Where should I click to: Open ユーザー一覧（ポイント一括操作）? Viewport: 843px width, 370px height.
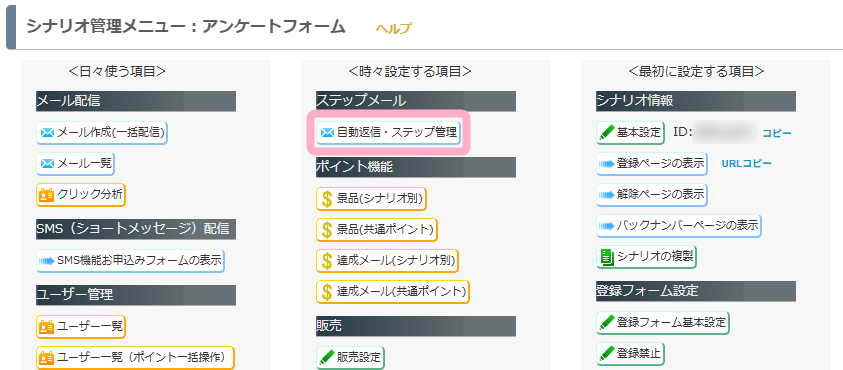coord(135,357)
